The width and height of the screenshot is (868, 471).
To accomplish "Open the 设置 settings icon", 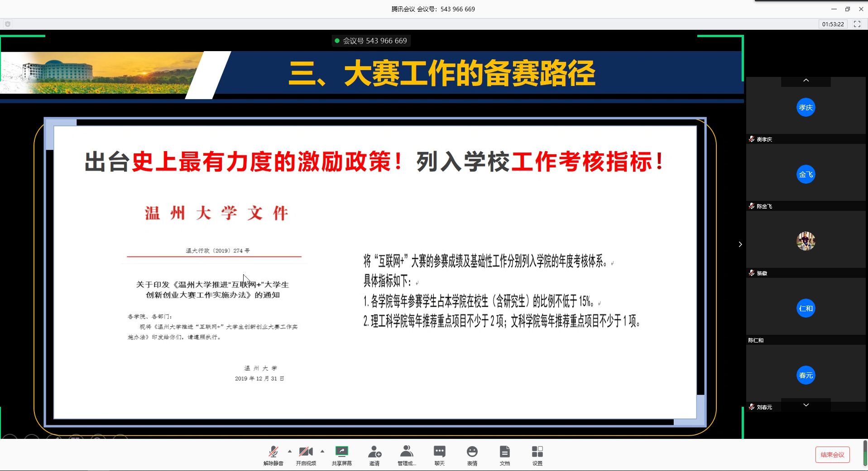I will [x=537, y=455].
